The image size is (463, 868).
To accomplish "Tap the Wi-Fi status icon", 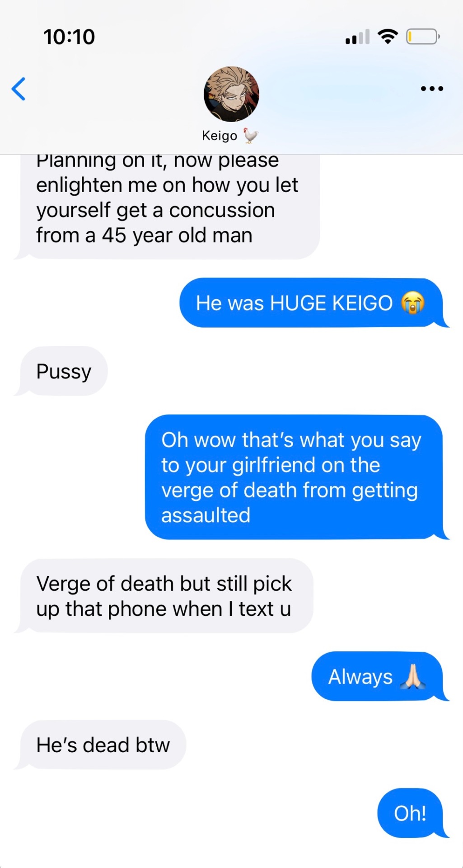I will tap(388, 36).
